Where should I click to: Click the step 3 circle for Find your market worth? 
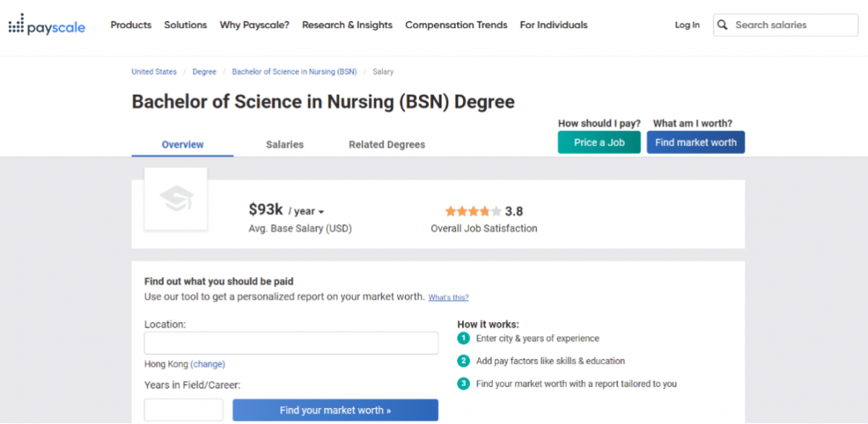pos(464,384)
